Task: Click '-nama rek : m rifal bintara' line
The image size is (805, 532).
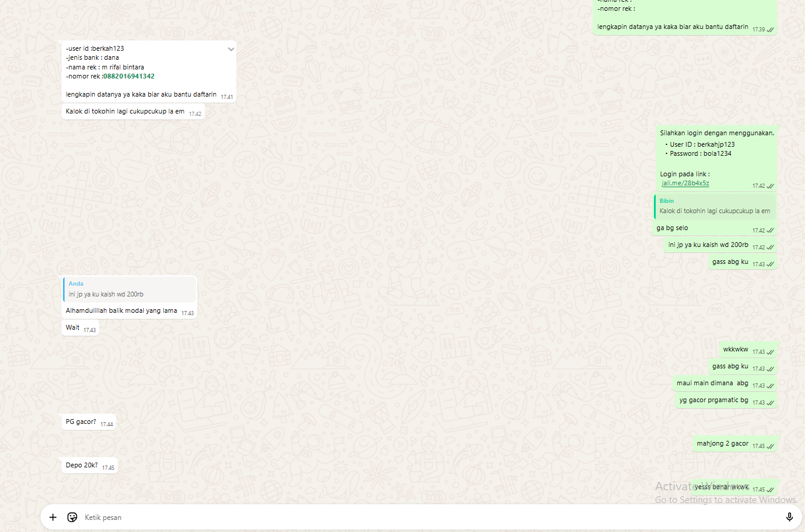Action: 105,67
